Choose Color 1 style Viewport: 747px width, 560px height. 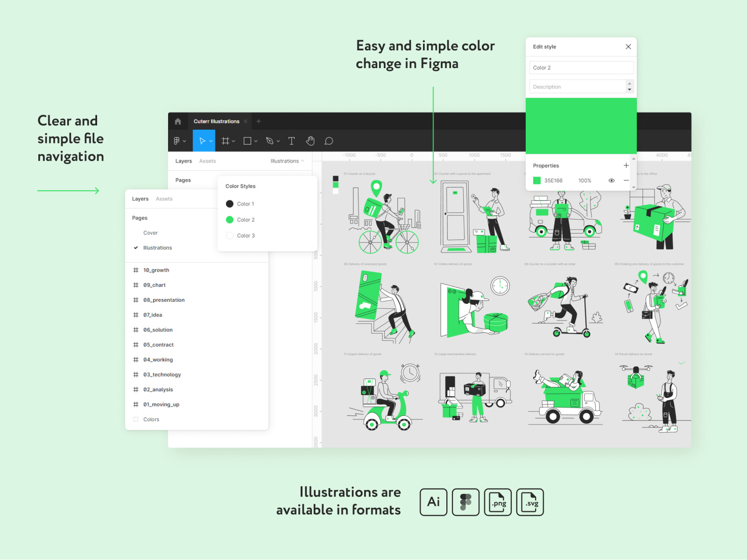click(245, 204)
